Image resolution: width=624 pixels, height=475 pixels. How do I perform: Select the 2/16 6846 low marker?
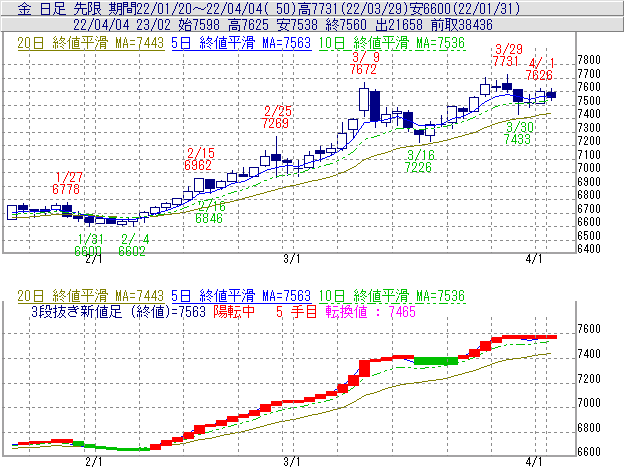(209, 211)
